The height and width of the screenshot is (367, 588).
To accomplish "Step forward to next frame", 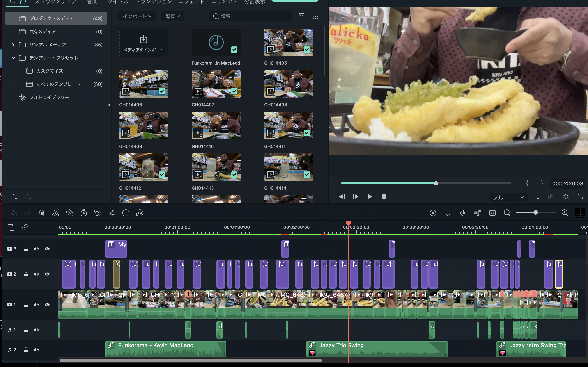I will [356, 197].
